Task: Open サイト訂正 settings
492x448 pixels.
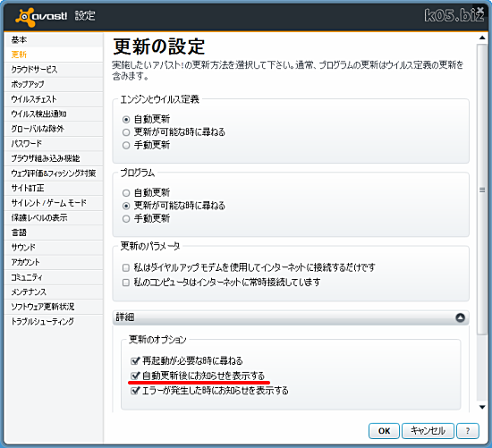Action: point(54,188)
